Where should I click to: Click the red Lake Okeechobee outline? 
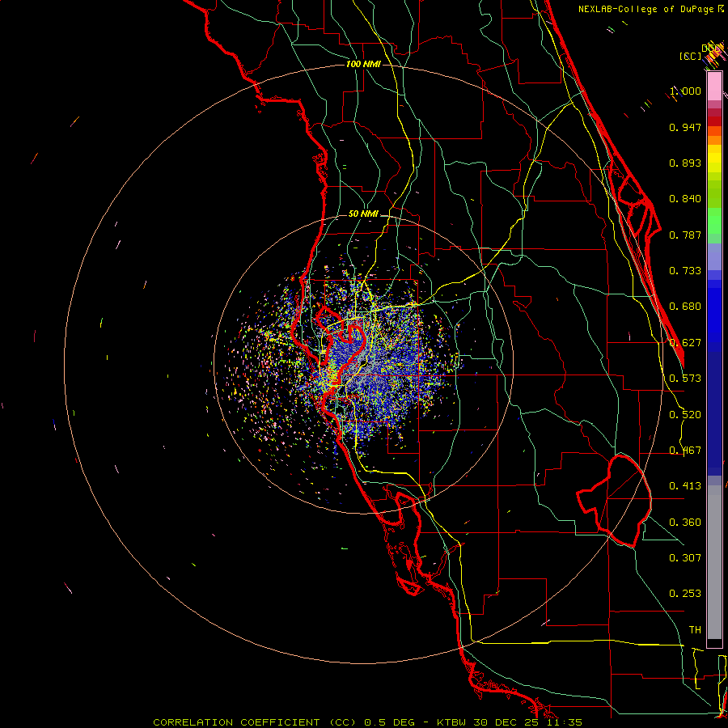[x=614, y=502]
